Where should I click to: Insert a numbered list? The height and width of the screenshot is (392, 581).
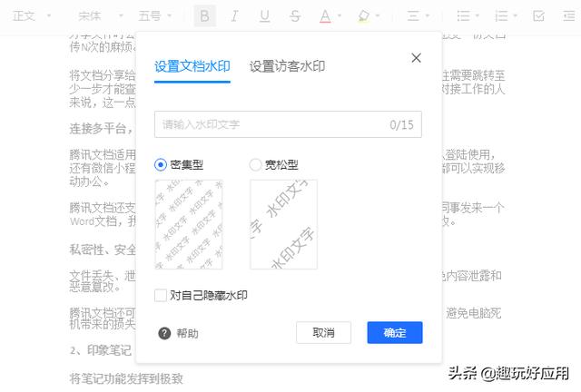coord(502,15)
